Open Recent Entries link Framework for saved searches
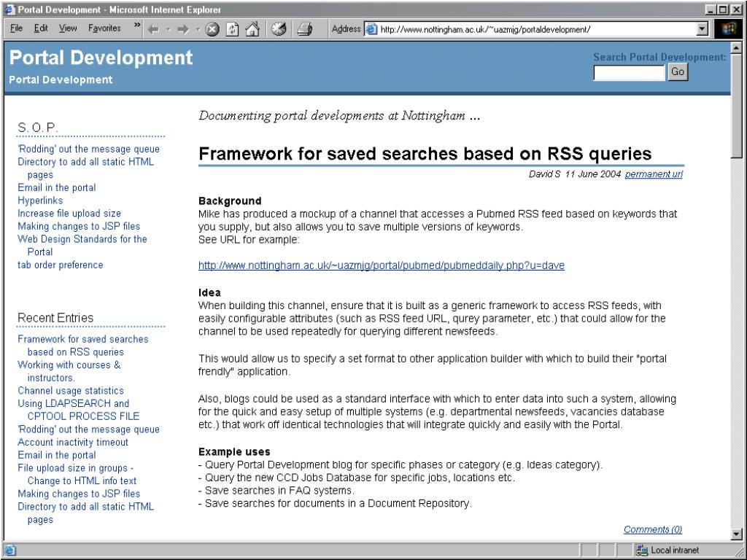Viewport: 747px width, 560px height. 83,345
